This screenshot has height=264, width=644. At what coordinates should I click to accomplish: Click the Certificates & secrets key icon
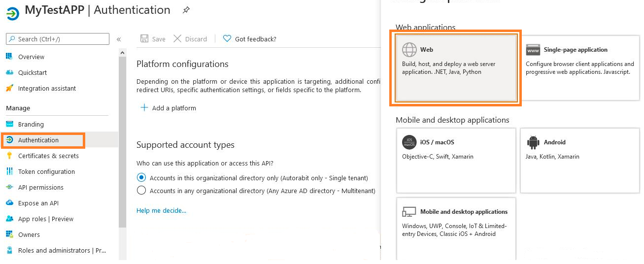point(9,156)
